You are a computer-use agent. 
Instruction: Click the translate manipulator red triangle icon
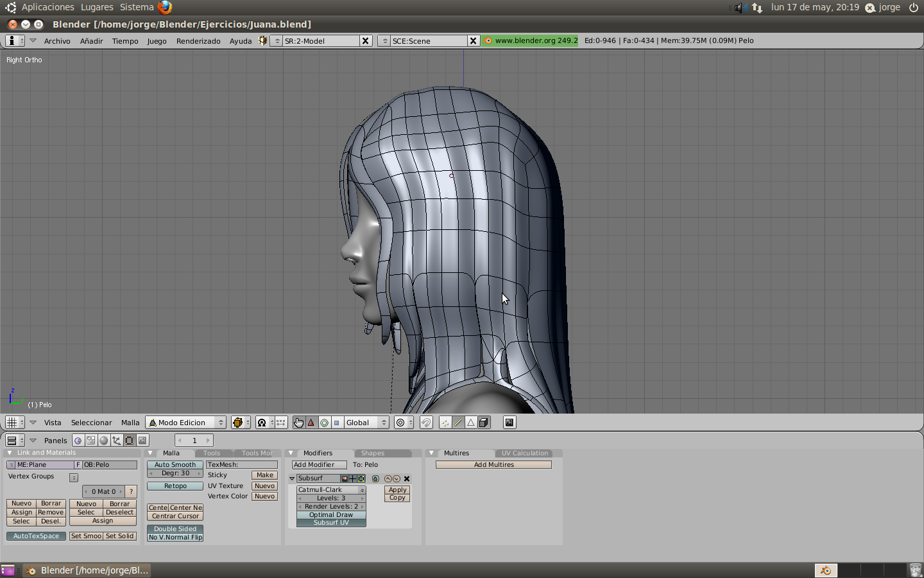[x=311, y=423]
